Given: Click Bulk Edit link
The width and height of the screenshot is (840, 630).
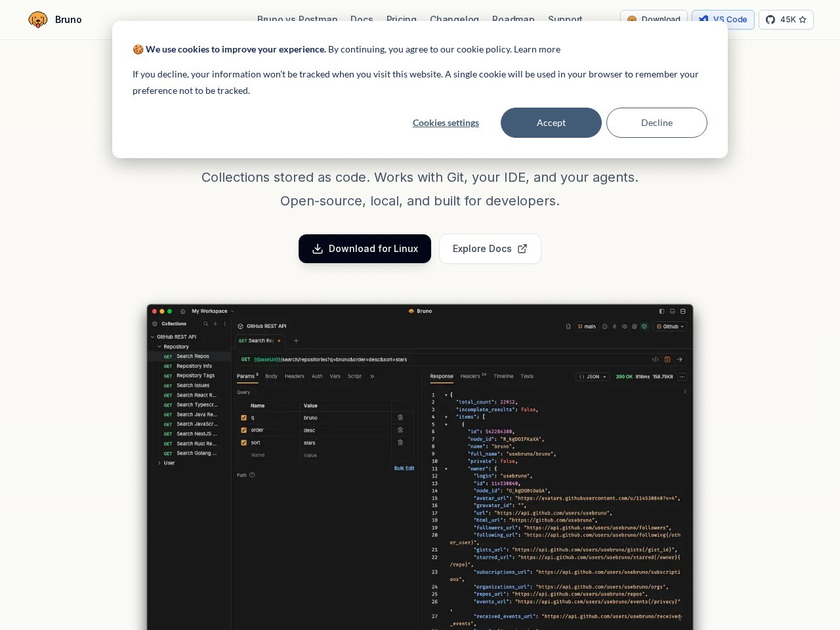Looking at the screenshot, I should click(x=404, y=468).
